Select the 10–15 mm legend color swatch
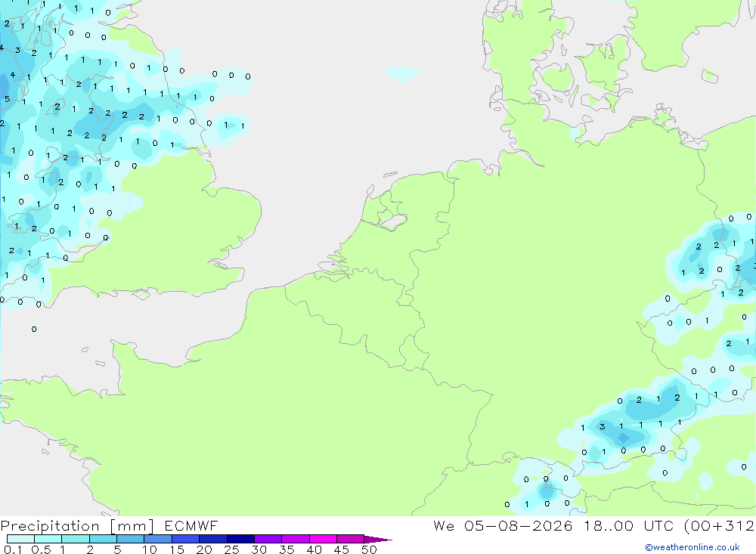This screenshot has width=756, height=554. 158,539
